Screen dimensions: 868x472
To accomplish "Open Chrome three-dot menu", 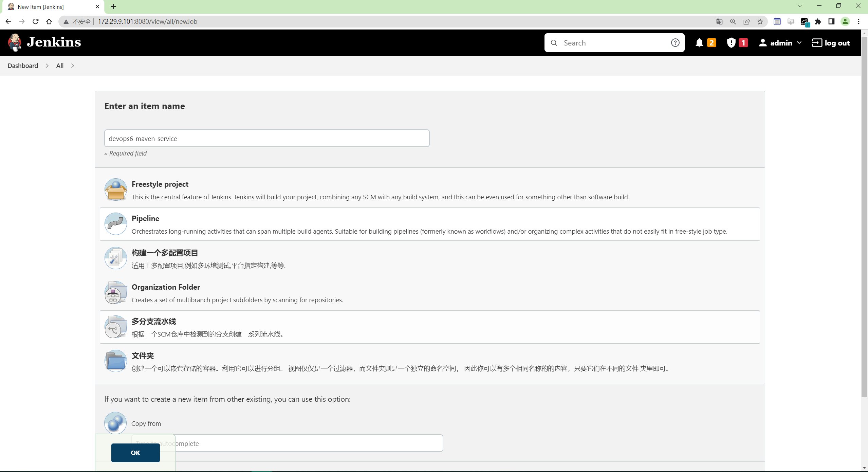I will click(x=859, y=21).
